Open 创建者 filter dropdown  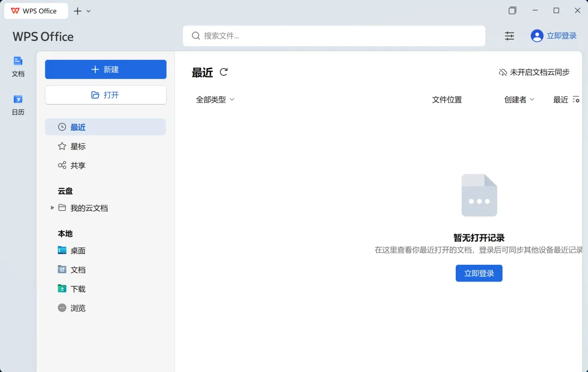(519, 100)
